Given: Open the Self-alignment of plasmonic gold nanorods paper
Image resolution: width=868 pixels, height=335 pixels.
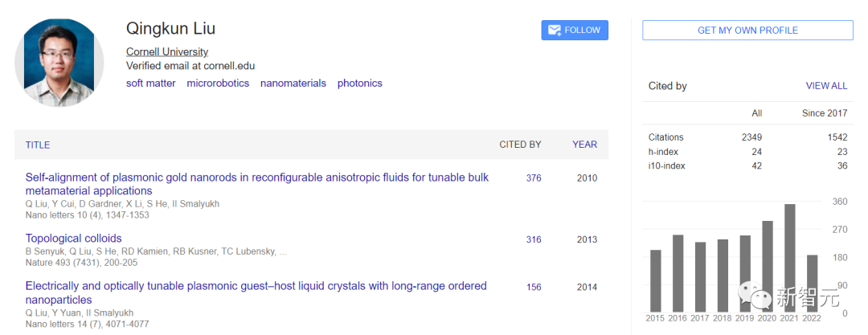Looking at the screenshot, I should coord(256,178).
